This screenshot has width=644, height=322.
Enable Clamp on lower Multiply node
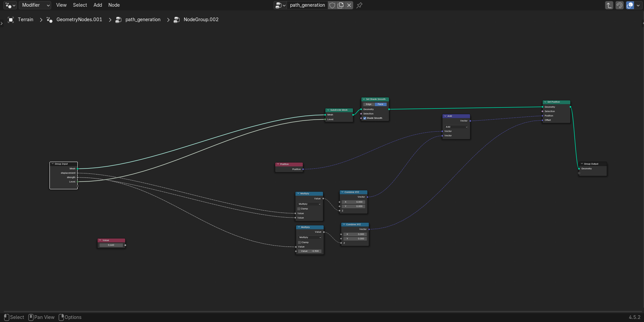[x=299, y=243]
